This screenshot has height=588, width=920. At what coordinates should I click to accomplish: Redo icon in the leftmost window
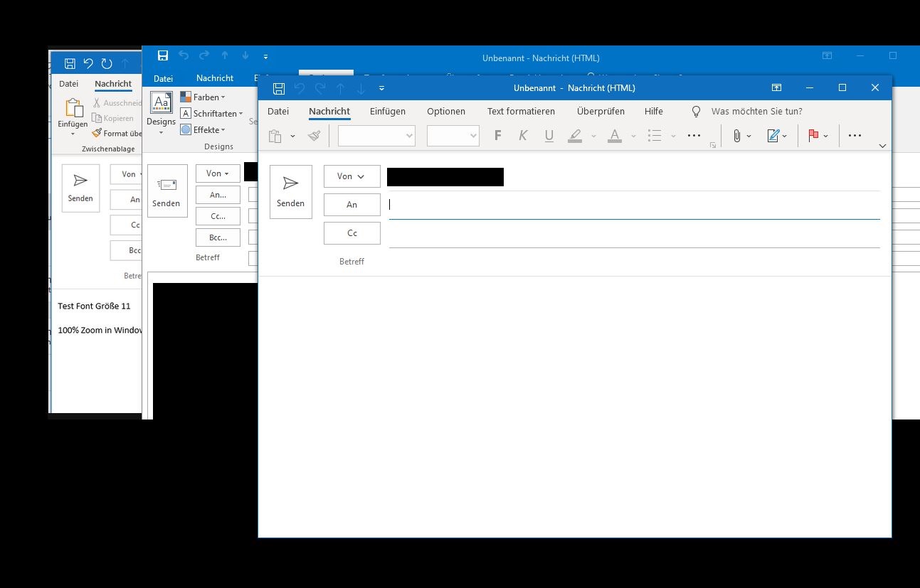pyautogui.click(x=107, y=64)
